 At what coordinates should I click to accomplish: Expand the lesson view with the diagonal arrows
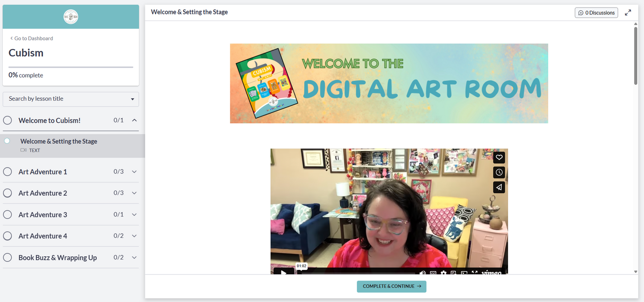628,12
